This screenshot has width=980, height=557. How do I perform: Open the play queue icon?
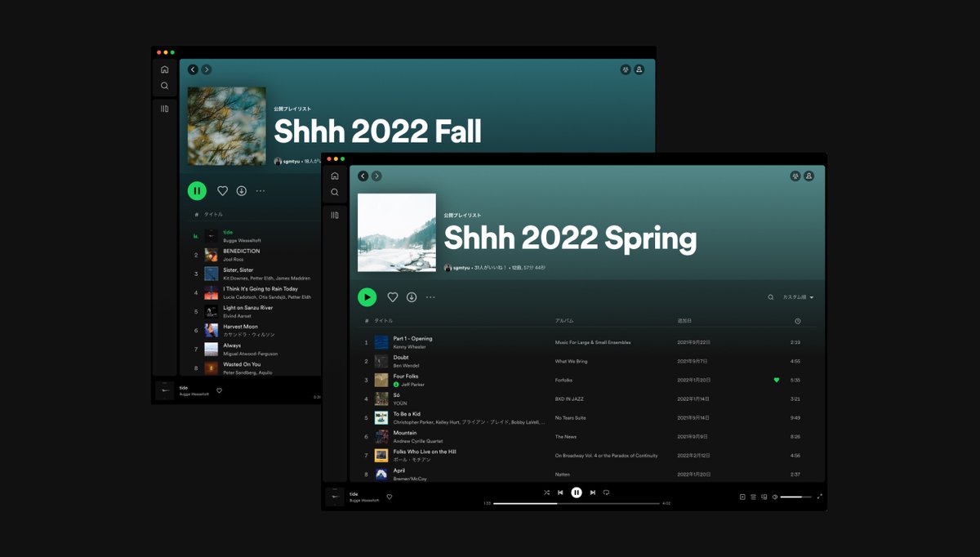tap(753, 497)
